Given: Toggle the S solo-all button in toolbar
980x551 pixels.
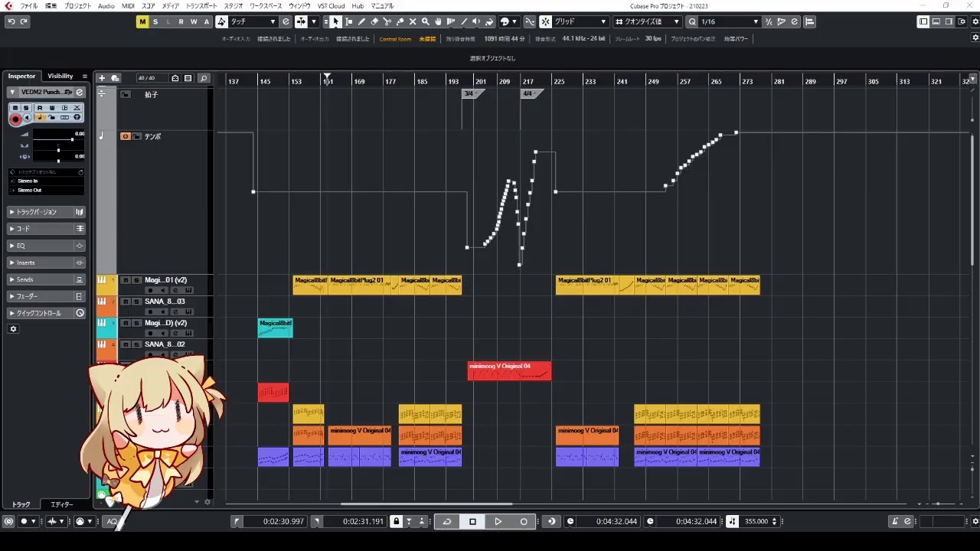Looking at the screenshot, I should (x=155, y=21).
